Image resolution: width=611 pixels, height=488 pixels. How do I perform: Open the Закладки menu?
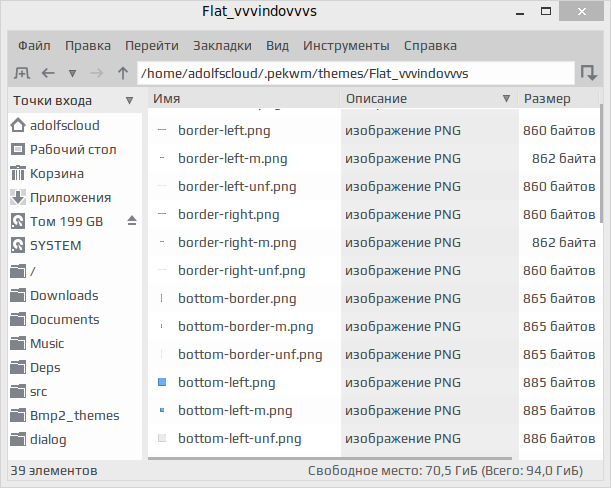pos(223,46)
